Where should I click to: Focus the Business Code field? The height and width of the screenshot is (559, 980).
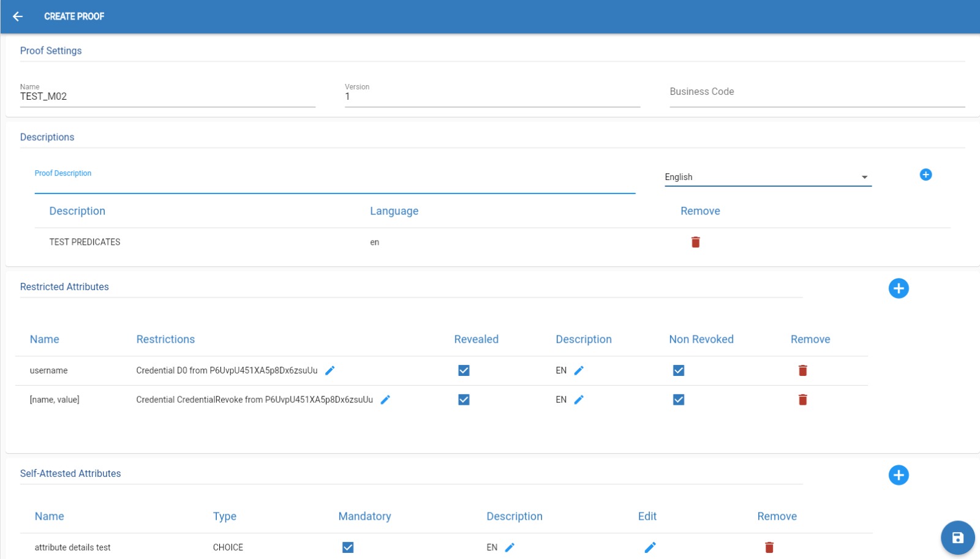[817, 92]
